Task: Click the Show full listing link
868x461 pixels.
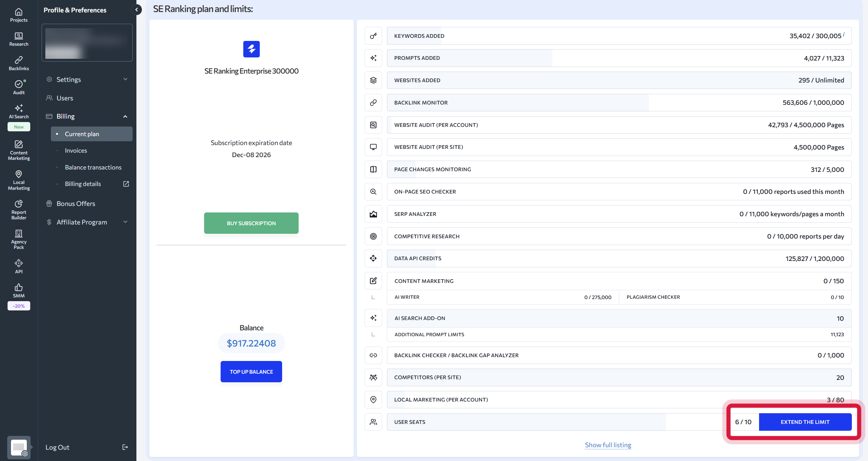Action: (608, 445)
